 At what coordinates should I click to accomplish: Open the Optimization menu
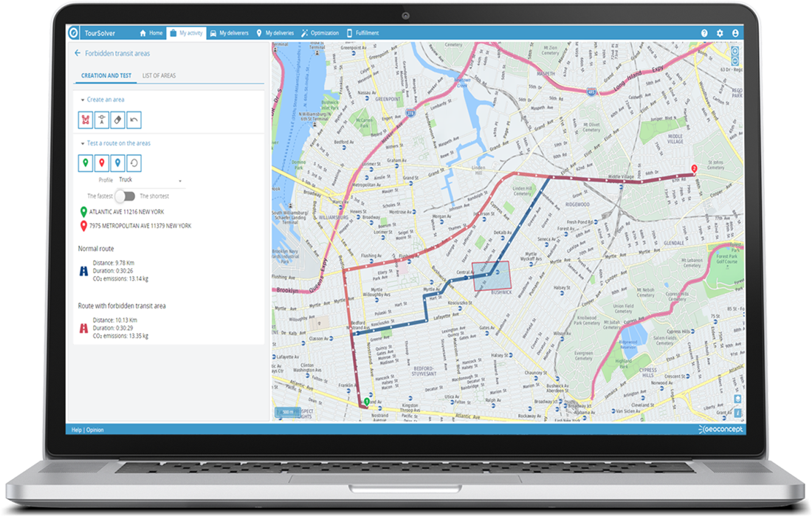pyautogui.click(x=320, y=32)
